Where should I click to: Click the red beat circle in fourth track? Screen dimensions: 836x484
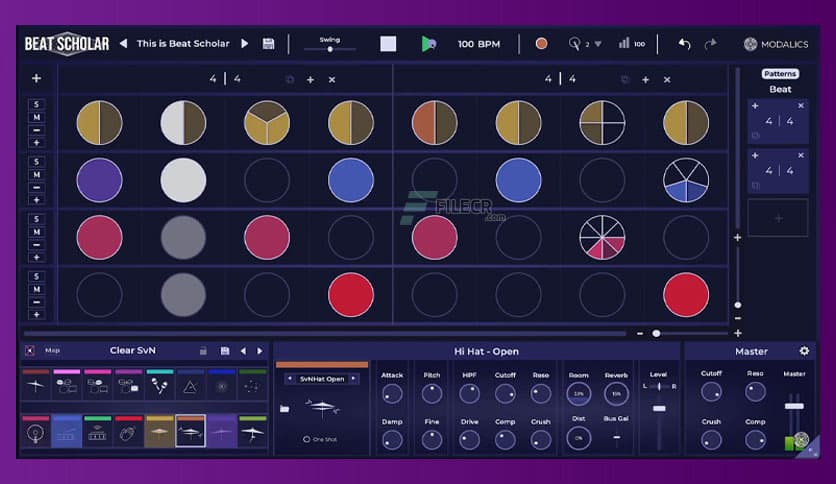point(351,295)
